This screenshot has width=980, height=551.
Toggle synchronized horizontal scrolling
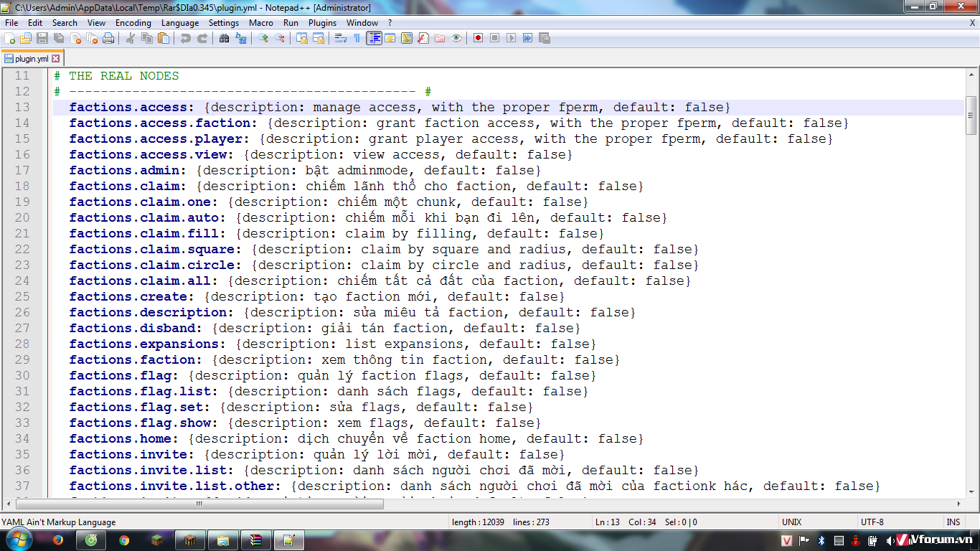[x=319, y=38]
